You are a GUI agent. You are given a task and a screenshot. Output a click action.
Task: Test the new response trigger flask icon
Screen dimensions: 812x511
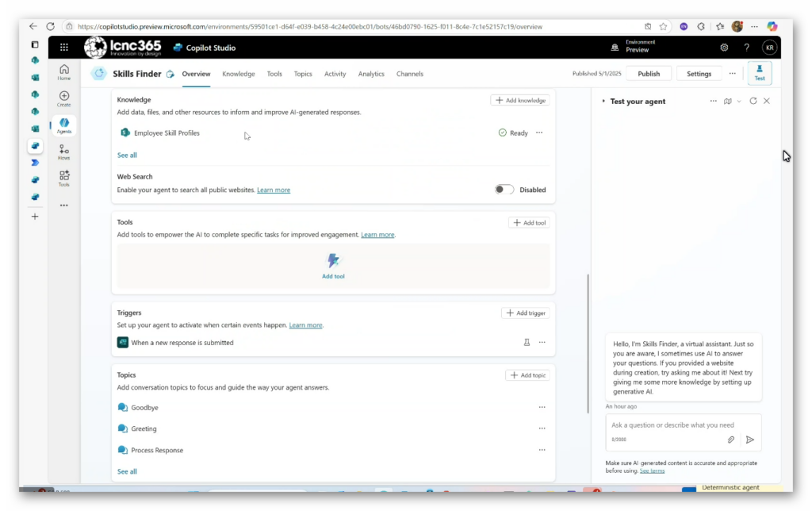[527, 342]
